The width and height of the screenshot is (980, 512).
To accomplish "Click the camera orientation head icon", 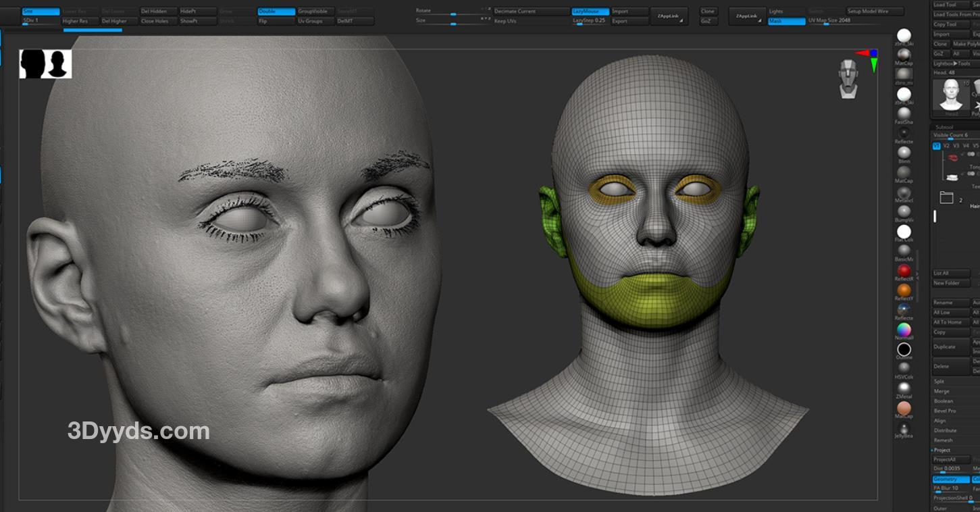I will [x=848, y=78].
